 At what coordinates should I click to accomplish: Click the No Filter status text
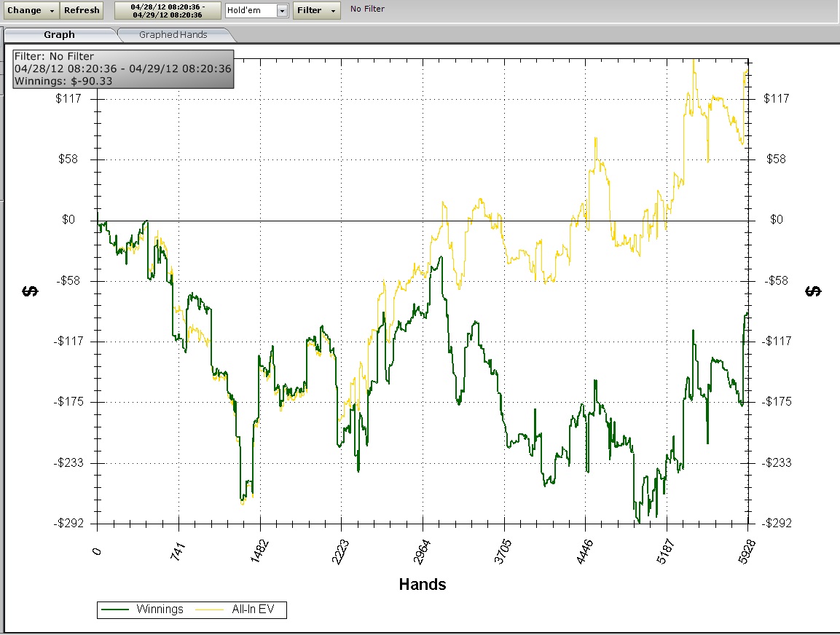coord(367,9)
